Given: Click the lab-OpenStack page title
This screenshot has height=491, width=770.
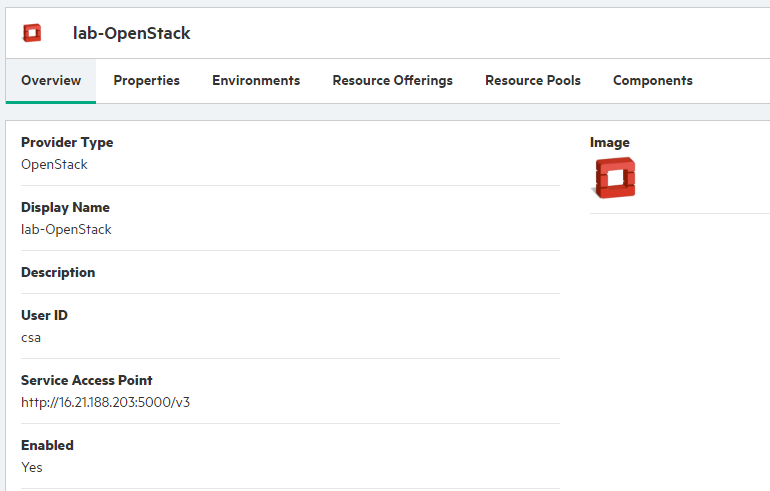Looking at the screenshot, I should coord(132,33).
